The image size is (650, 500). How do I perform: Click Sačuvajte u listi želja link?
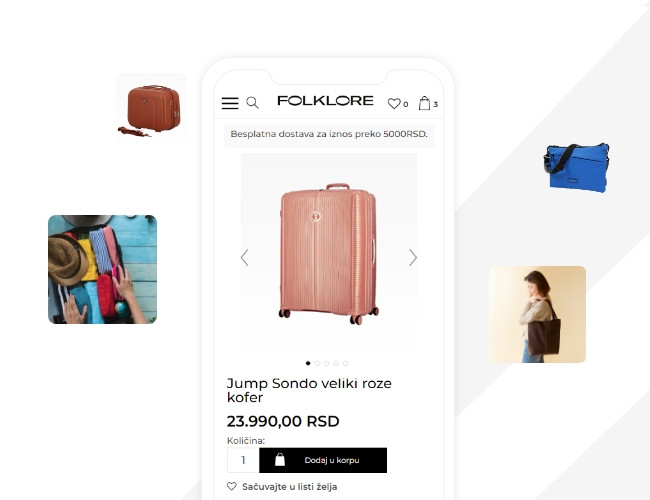tap(289, 487)
